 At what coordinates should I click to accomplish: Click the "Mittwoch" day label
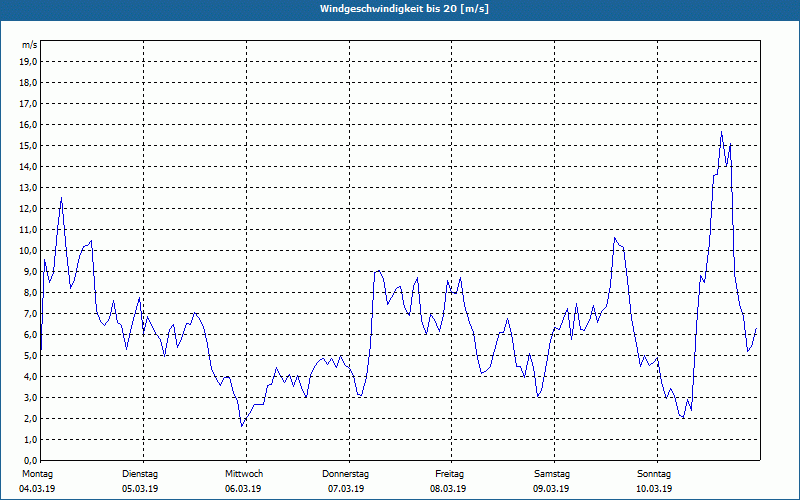tap(244, 474)
